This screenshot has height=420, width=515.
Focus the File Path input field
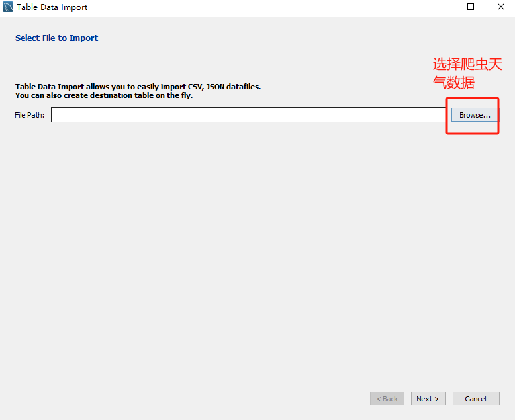click(x=249, y=115)
